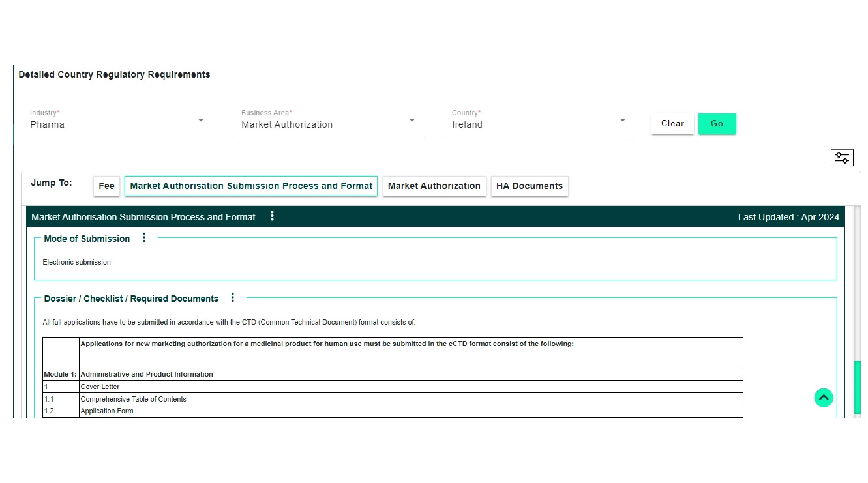This screenshot has height=483, width=868.
Task: Open options menu for Mode of Submission
Action: (144, 238)
